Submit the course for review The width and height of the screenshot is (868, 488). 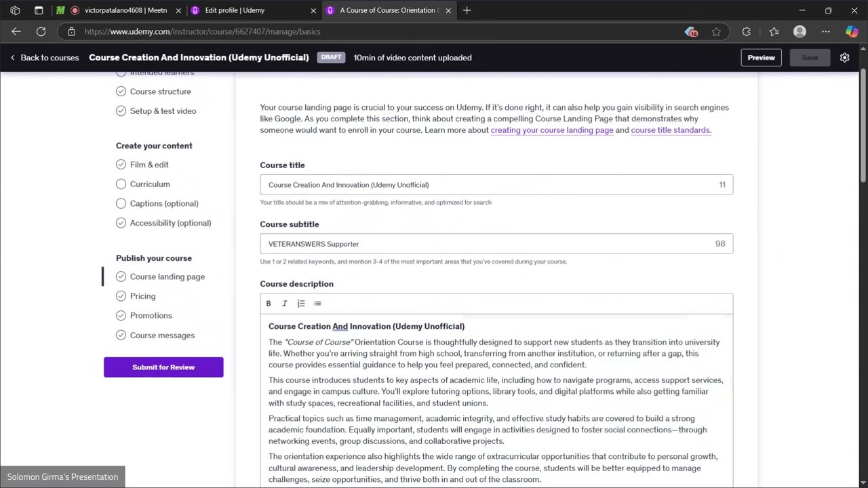(x=163, y=367)
